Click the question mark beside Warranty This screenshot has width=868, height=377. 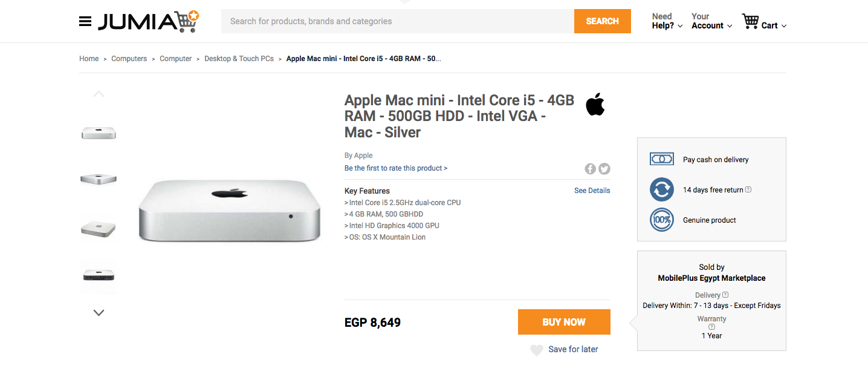(711, 326)
